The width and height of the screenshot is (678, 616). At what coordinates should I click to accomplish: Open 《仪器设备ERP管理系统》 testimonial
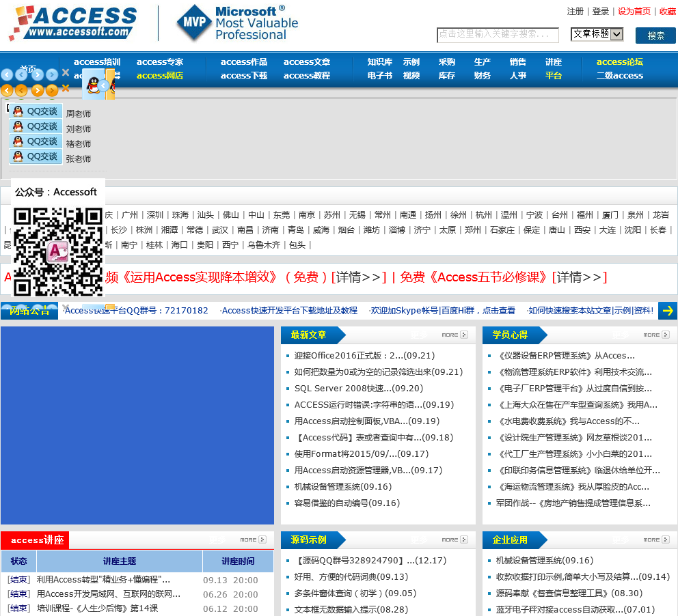click(x=566, y=356)
